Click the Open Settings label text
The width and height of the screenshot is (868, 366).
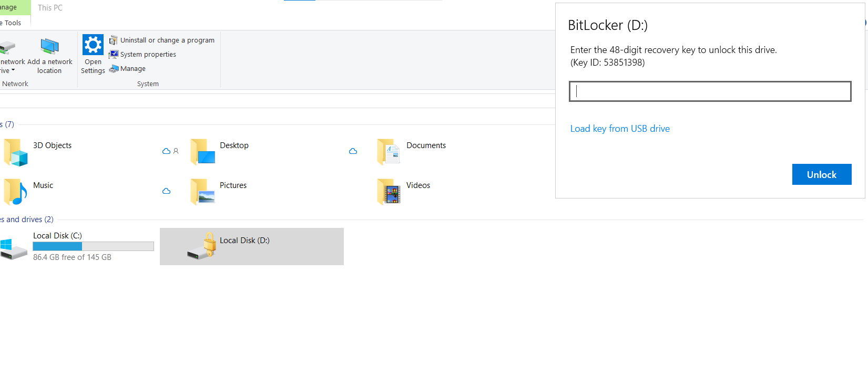93,66
